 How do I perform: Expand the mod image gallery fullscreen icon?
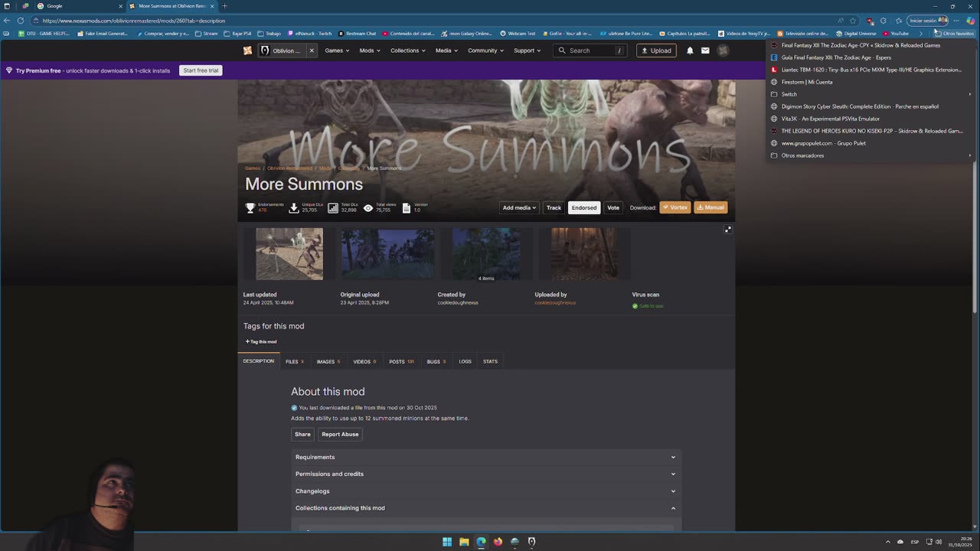pos(728,230)
